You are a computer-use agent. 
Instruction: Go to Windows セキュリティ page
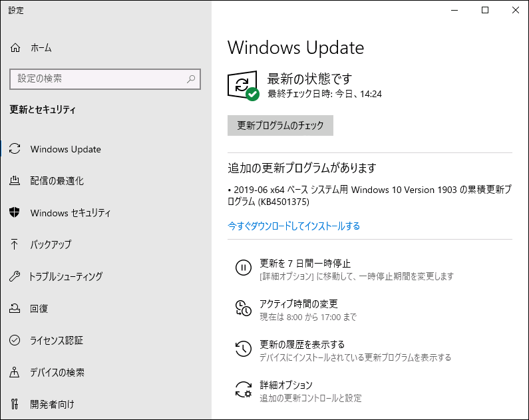[71, 213]
